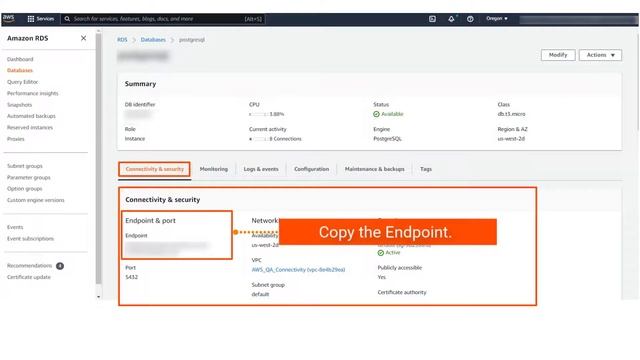Image resolution: width=640 pixels, height=360 pixels.
Task: Open Reserved instances in the sidebar
Action: pyautogui.click(x=30, y=128)
